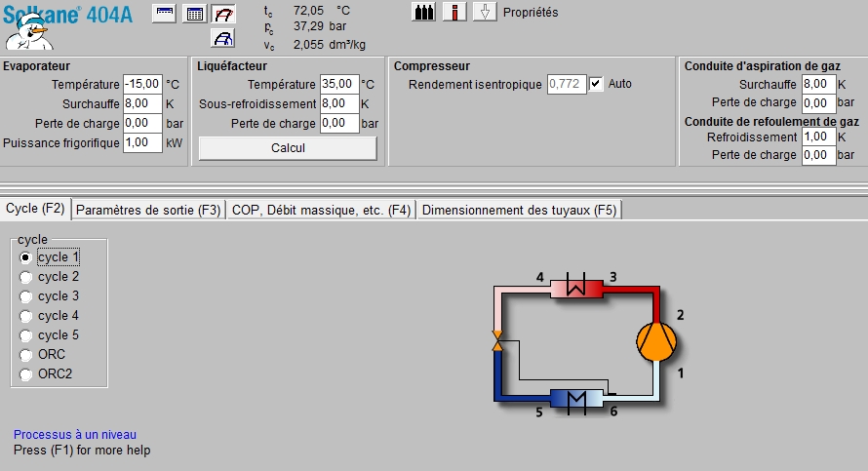Screen dimensions: 868x471
Task: Click the Conduite de refoulement de gaz heading
Action: (x=771, y=121)
